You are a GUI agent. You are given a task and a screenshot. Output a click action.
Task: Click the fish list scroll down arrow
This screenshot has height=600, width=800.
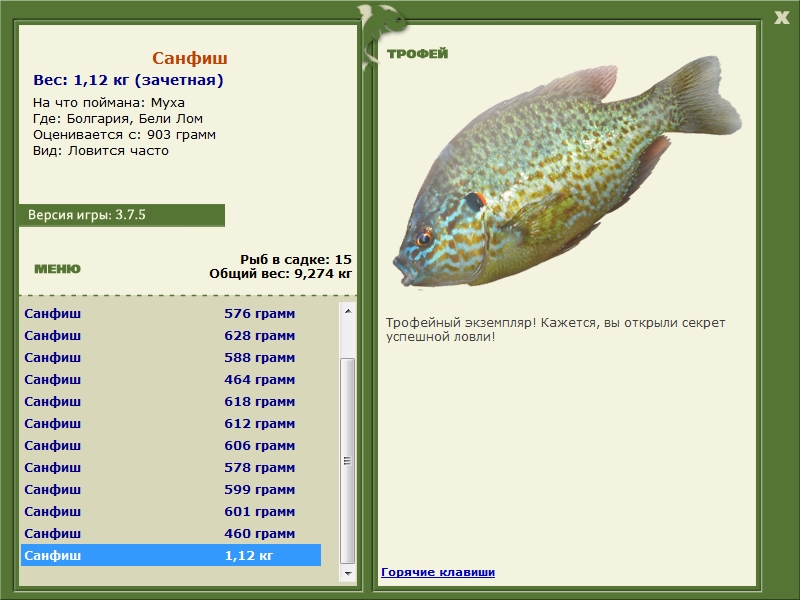point(348,573)
